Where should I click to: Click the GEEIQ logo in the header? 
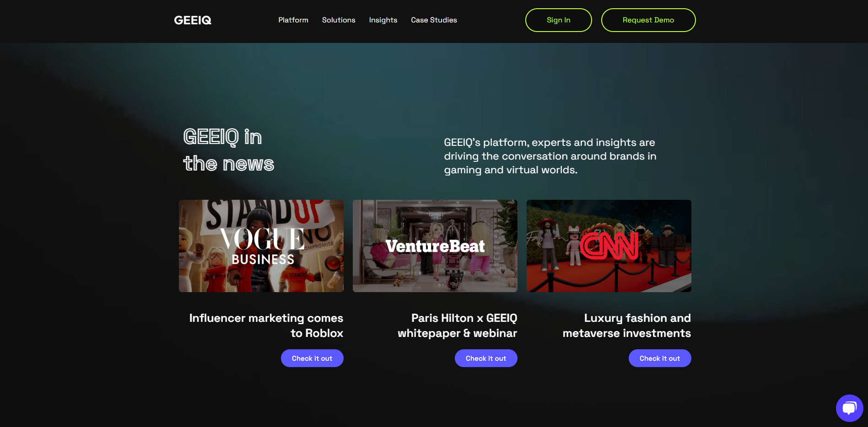click(x=193, y=20)
